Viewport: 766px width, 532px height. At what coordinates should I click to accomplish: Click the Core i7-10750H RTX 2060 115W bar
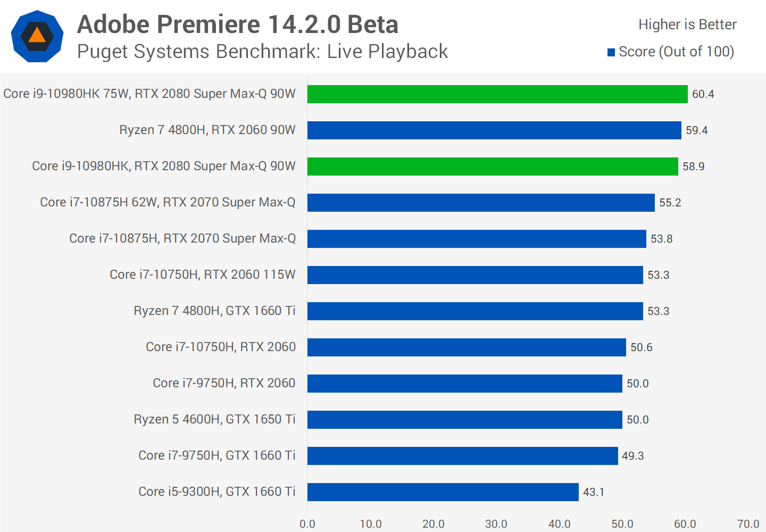[474, 275]
